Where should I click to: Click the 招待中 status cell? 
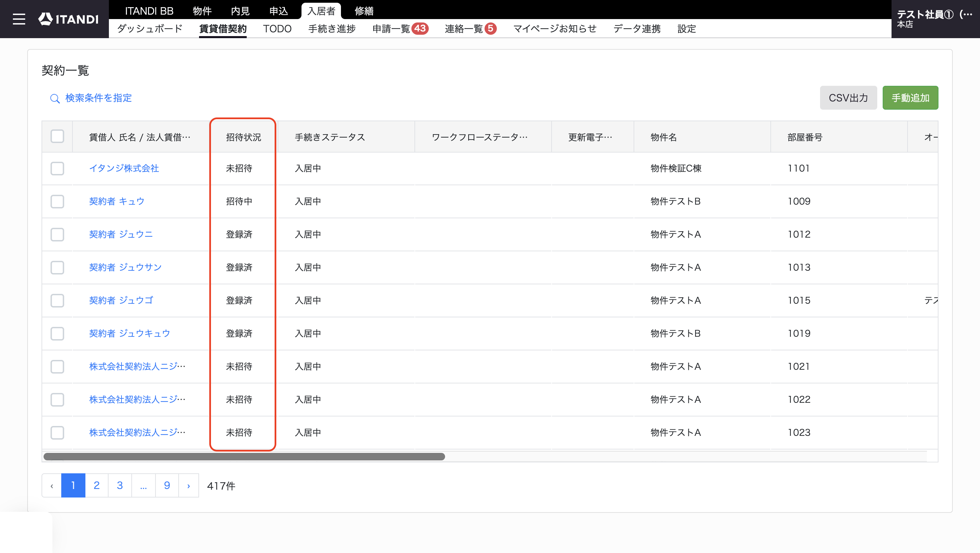click(239, 201)
